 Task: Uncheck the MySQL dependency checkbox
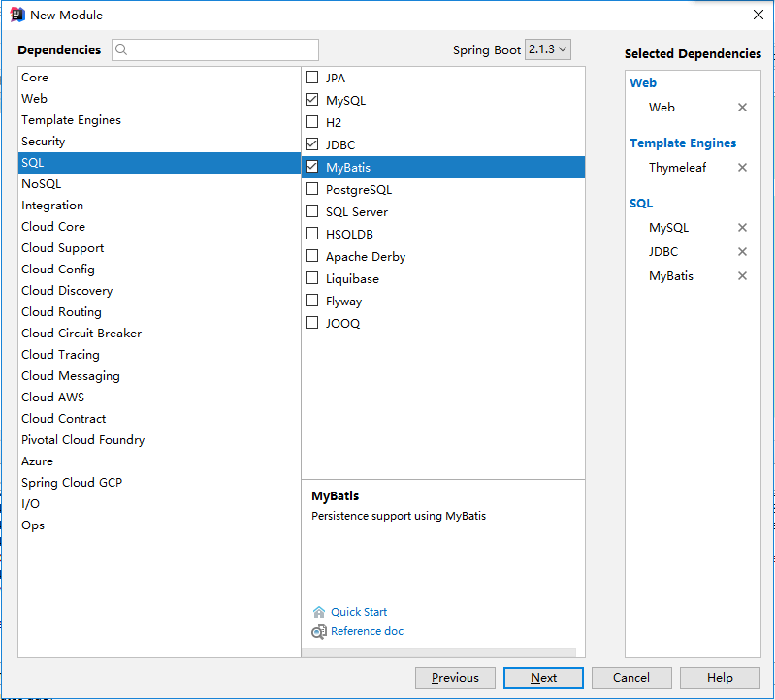pos(312,100)
